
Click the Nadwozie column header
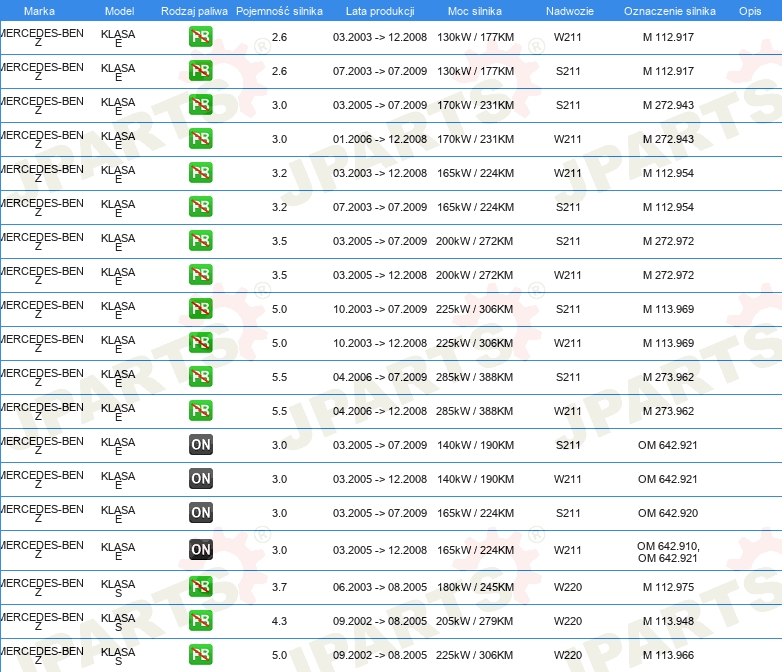click(x=570, y=11)
